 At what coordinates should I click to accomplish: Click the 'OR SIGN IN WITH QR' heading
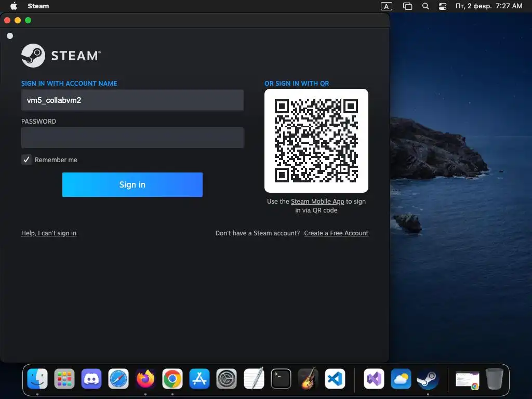[x=297, y=84]
